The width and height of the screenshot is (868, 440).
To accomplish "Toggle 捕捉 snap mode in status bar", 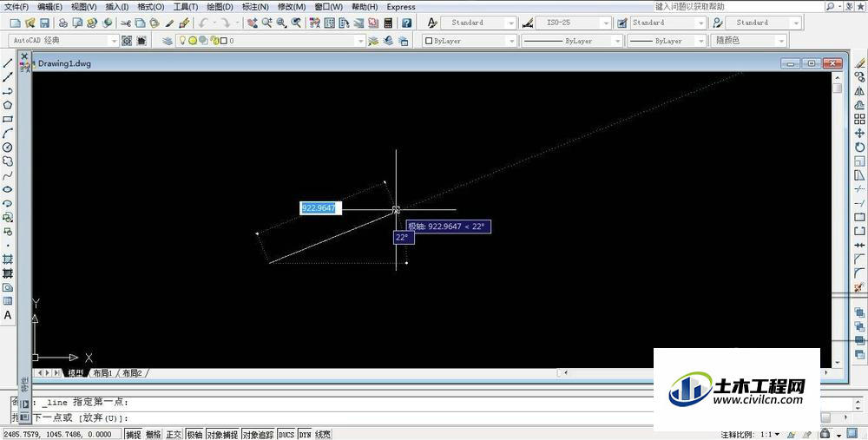I will (134, 435).
